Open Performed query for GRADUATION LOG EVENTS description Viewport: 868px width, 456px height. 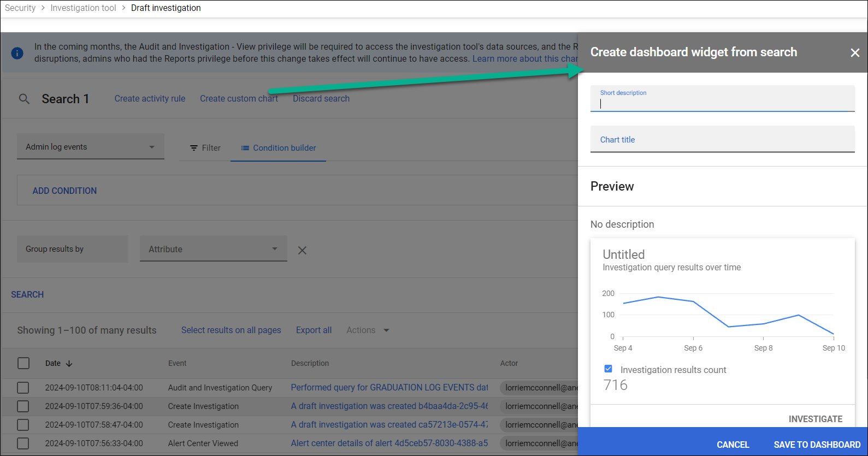pos(389,388)
